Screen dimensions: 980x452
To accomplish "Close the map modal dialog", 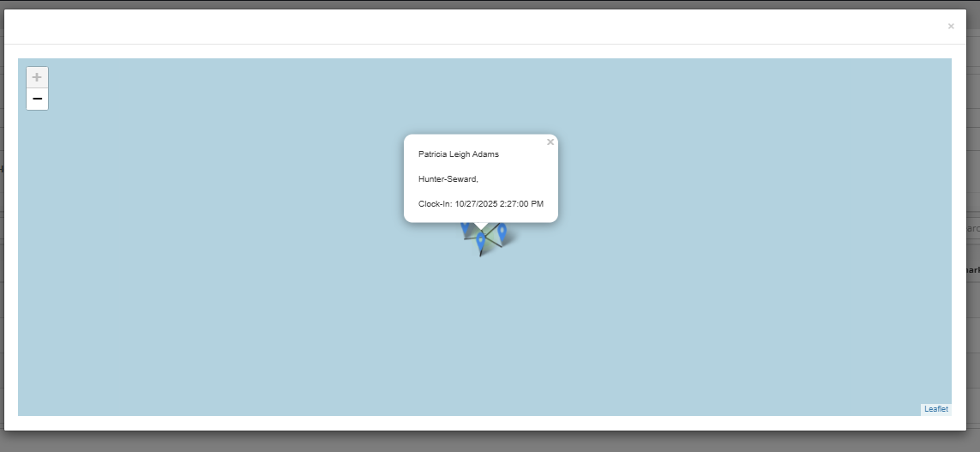I will point(950,27).
